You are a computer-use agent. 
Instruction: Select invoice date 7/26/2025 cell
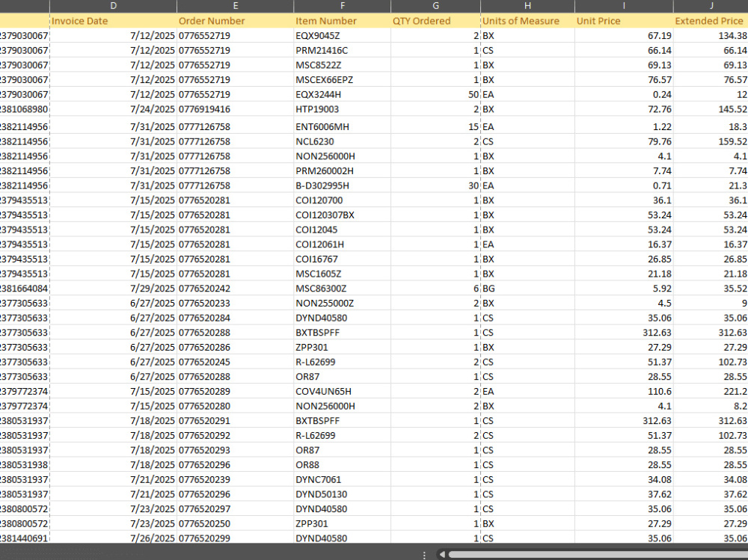click(113, 538)
